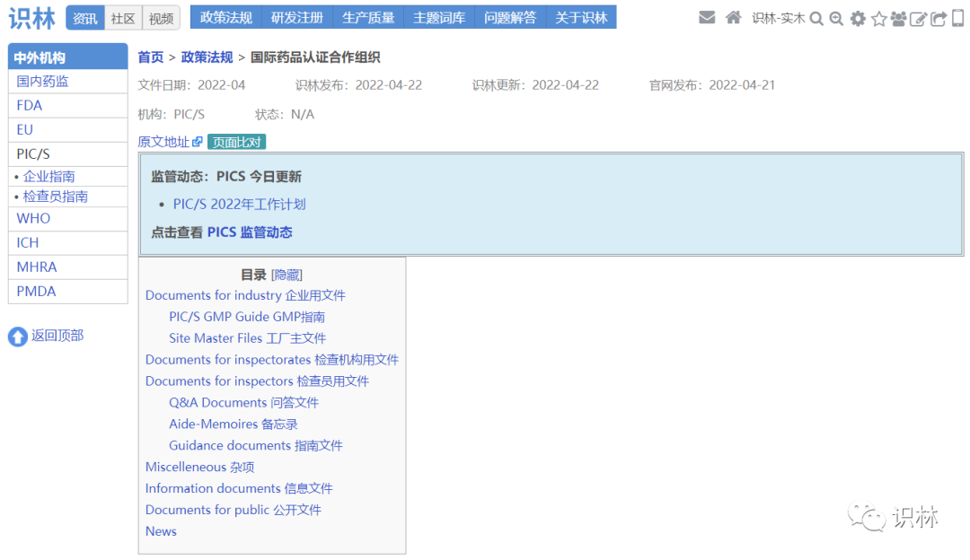Select FDA in the sidebar
Image resolution: width=970 pixels, height=560 pixels.
[68, 106]
